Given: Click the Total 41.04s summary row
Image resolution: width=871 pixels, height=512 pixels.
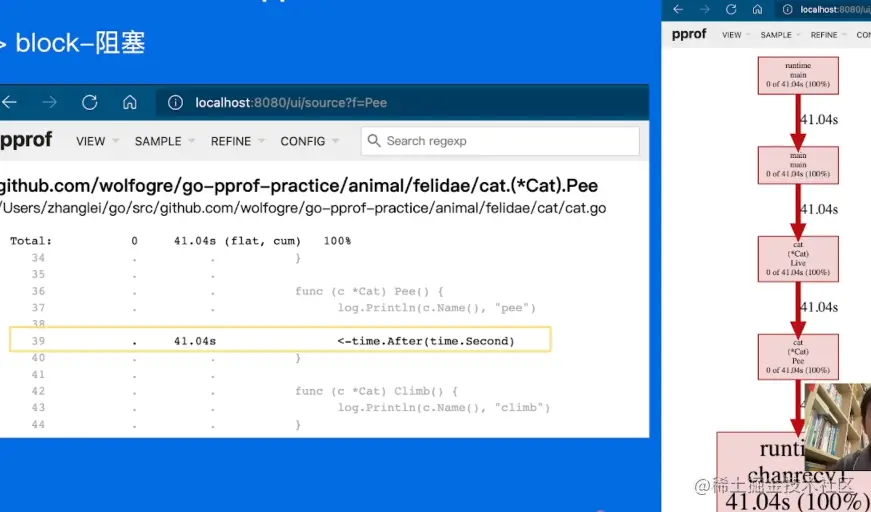Looking at the screenshot, I should point(181,241).
